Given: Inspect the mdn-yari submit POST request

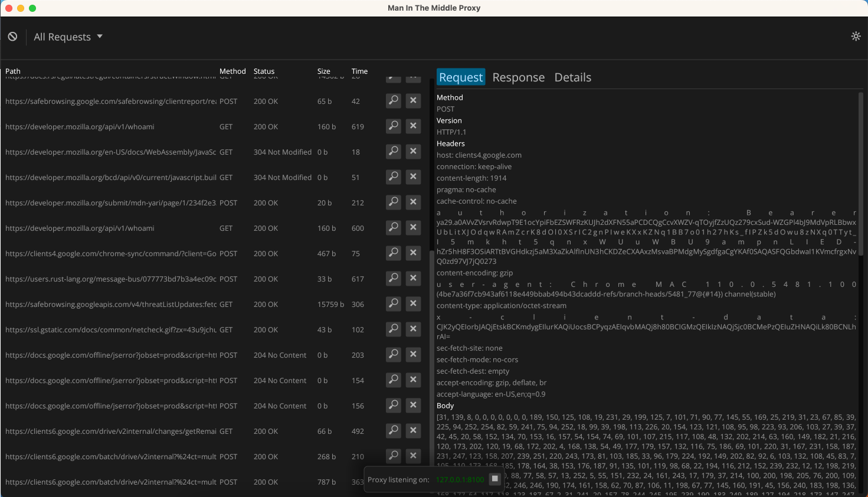Looking at the screenshot, I should pyautogui.click(x=394, y=202).
